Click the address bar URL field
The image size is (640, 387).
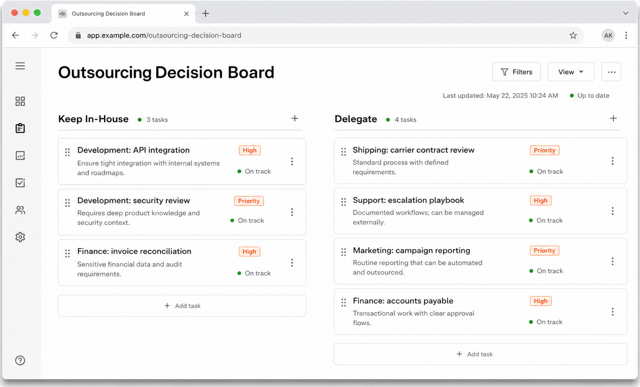(x=326, y=36)
